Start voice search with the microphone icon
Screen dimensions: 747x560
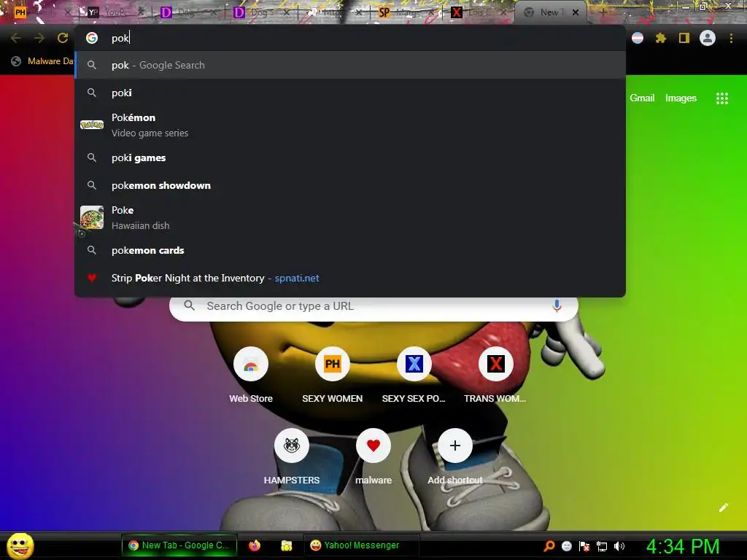[557, 306]
